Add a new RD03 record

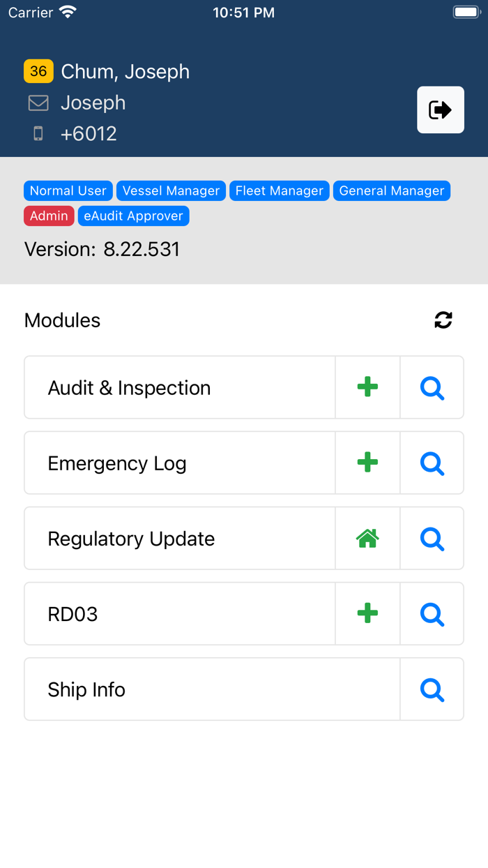click(x=367, y=613)
